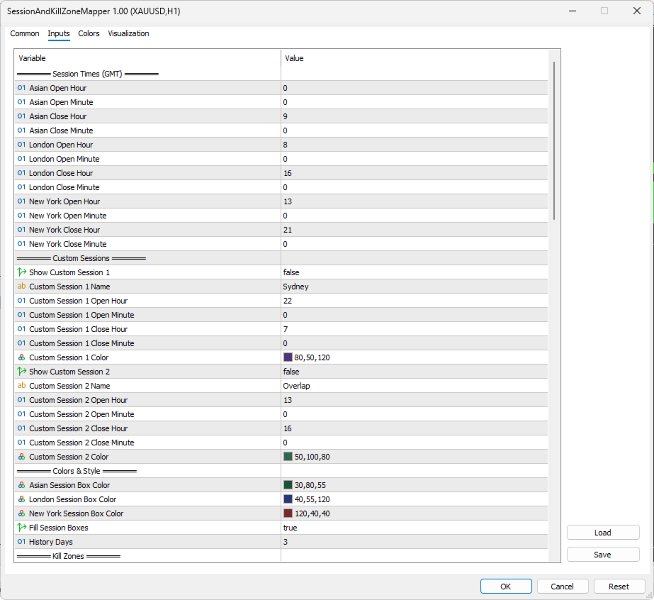The width and height of the screenshot is (654, 600).
Task: Select the Inputs tab
Action: [58, 33]
